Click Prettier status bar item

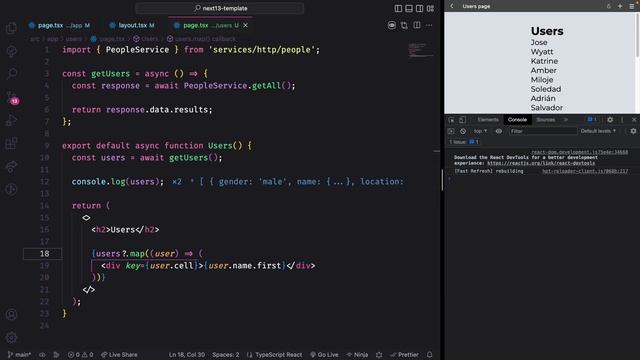pos(404,355)
